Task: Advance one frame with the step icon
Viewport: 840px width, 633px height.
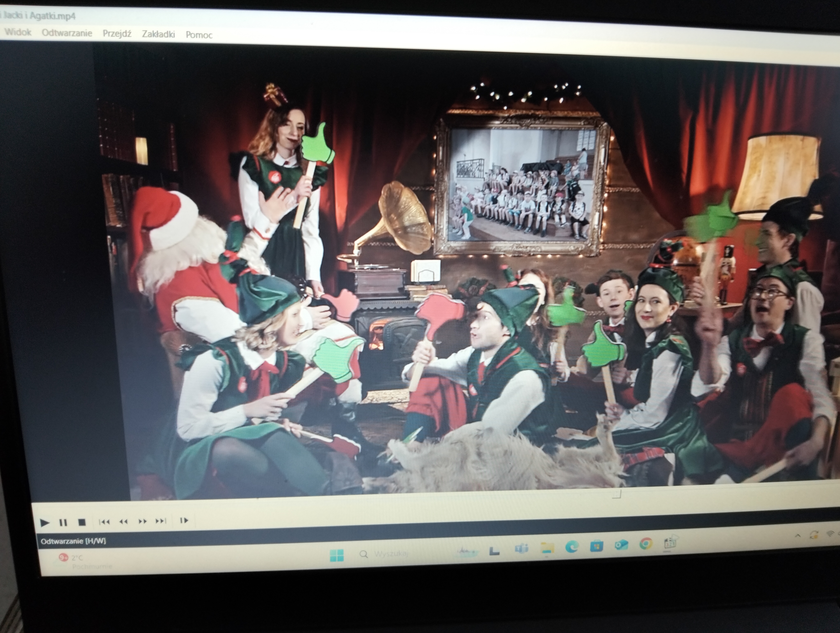Action: point(184,520)
